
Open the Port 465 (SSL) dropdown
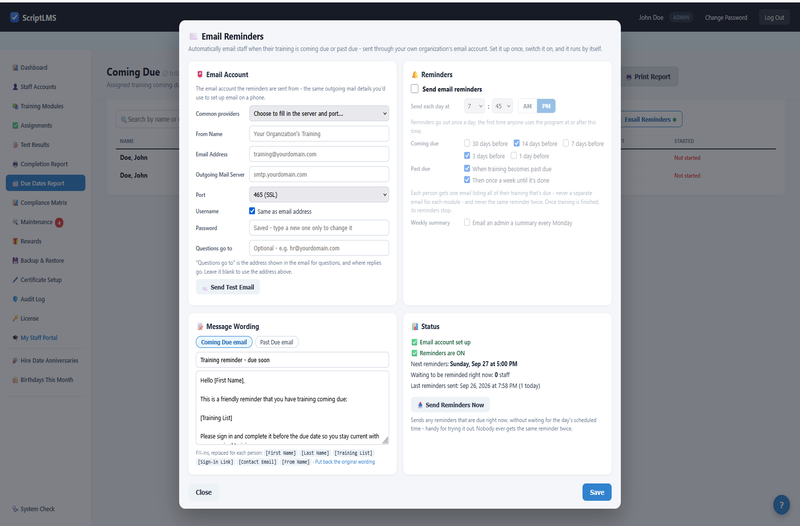(319, 194)
